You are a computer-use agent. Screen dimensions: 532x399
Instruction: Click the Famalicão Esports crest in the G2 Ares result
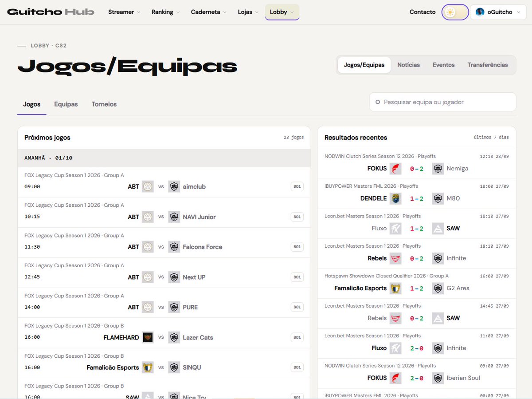(395, 288)
